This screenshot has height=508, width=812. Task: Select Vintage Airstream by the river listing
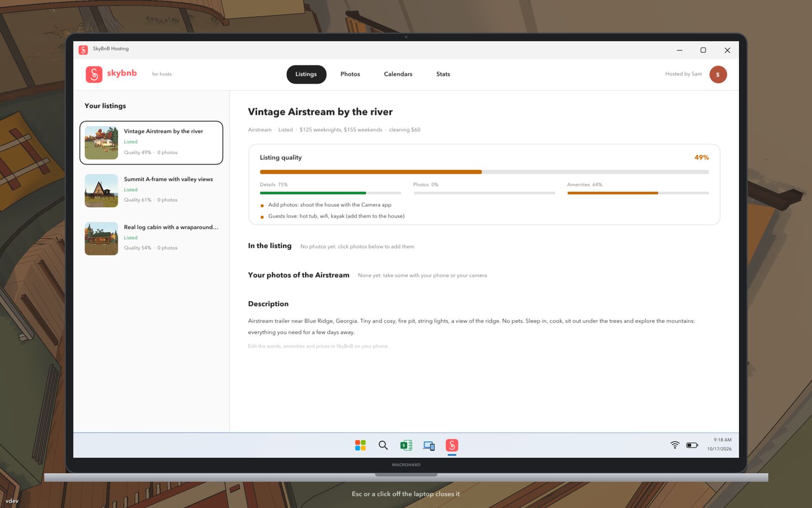(x=151, y=143)
